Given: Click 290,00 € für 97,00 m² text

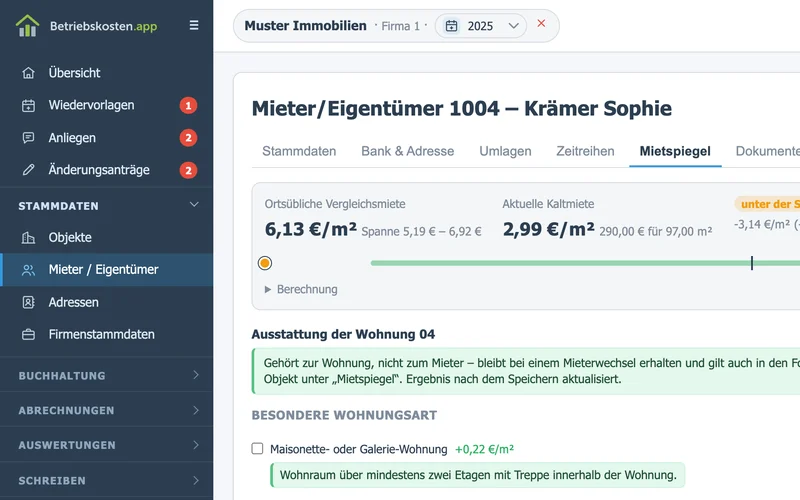Looking at the screenshot, I should pyautogui.click(x=656, y=232).
